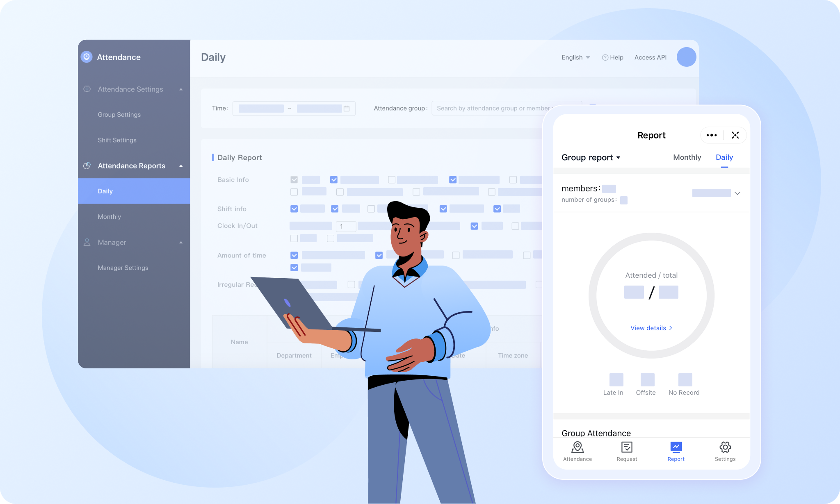Open Shift Settings in the sidebar
The width and height of the screenshot is (840, 504).
[117, 140]
